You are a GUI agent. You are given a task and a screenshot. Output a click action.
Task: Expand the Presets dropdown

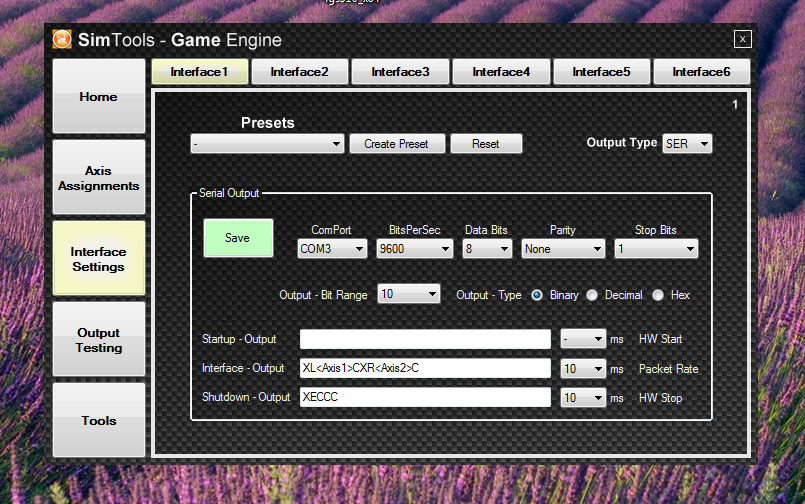point(267,144)
